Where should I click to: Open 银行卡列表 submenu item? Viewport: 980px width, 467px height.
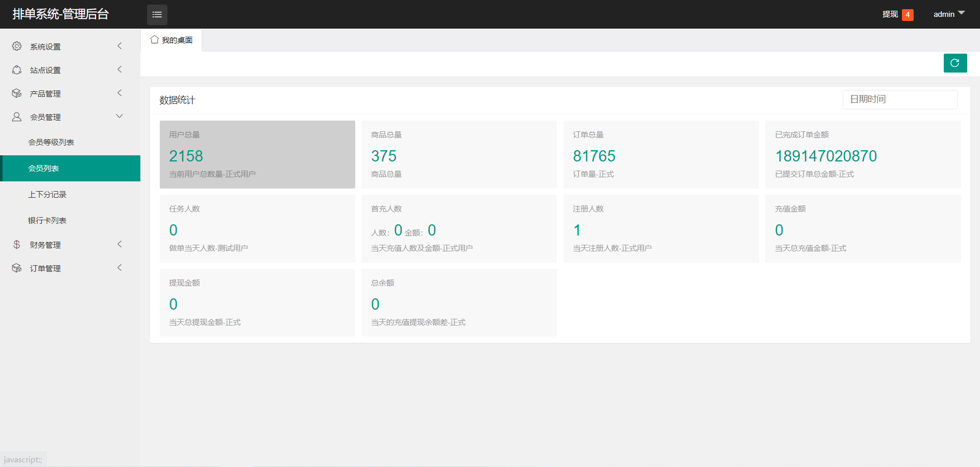coord(47,221)
